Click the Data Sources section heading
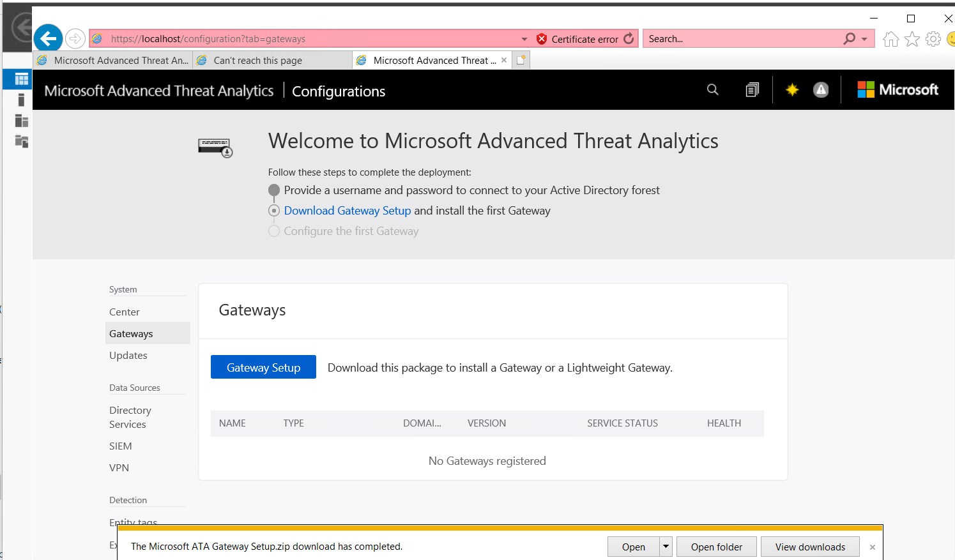 pos(135,388)
